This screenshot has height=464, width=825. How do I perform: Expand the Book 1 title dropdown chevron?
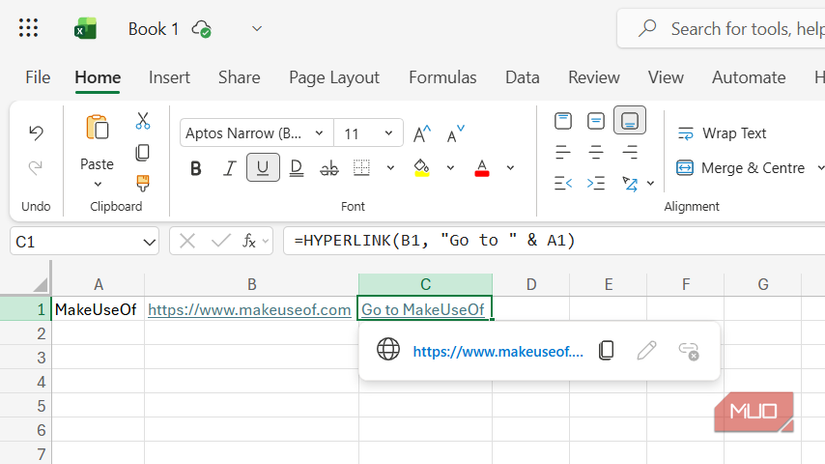(x=257, y=29)
